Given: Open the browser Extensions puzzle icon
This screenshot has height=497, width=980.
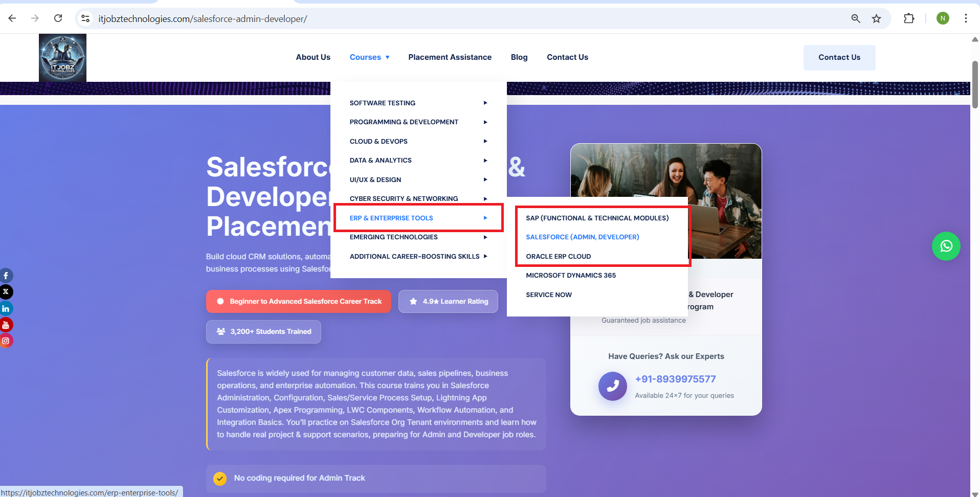Looking at the screenshot, I should point(908,19).
